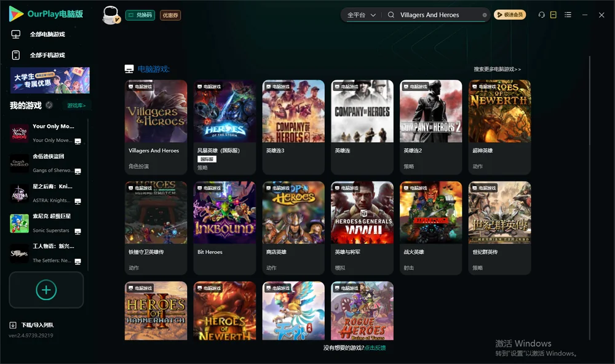Open the 铁锤守卫英雄传 game card

pyautogui.click(x=156, y=228)
